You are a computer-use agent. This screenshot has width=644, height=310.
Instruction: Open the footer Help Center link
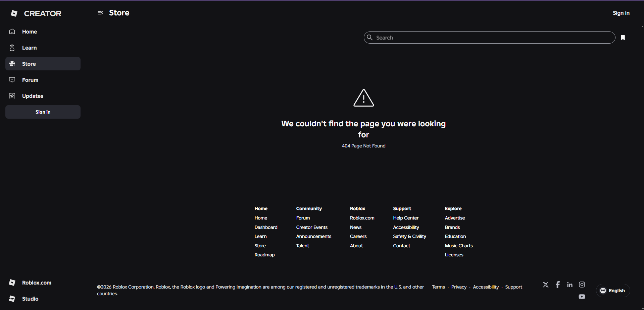point(406,218)
